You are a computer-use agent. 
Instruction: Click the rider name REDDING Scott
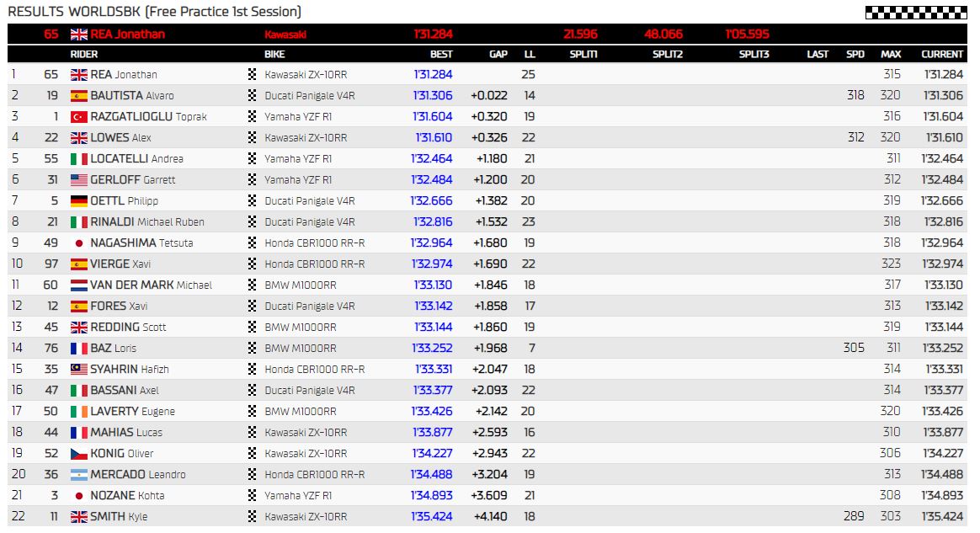click(128, 327)
